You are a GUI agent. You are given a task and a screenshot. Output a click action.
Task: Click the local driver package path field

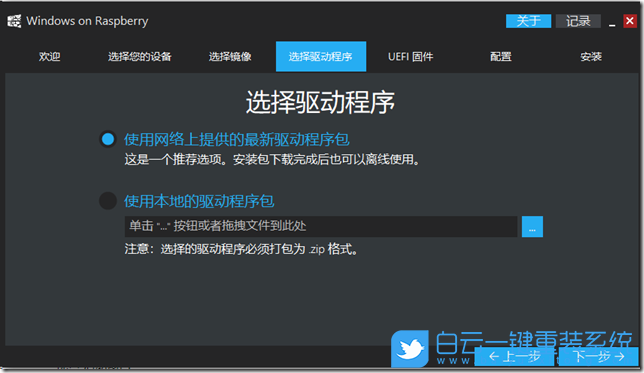tap(321, 226)
